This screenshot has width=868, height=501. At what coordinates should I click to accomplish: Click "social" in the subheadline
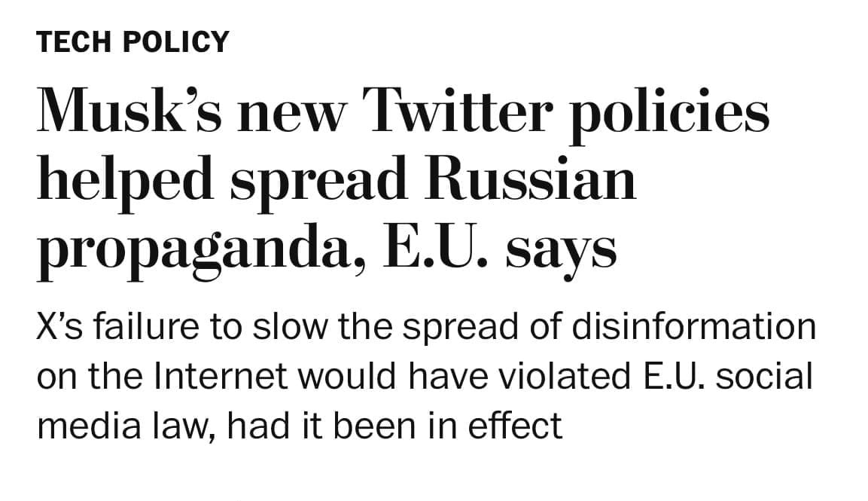pos(764,377)
